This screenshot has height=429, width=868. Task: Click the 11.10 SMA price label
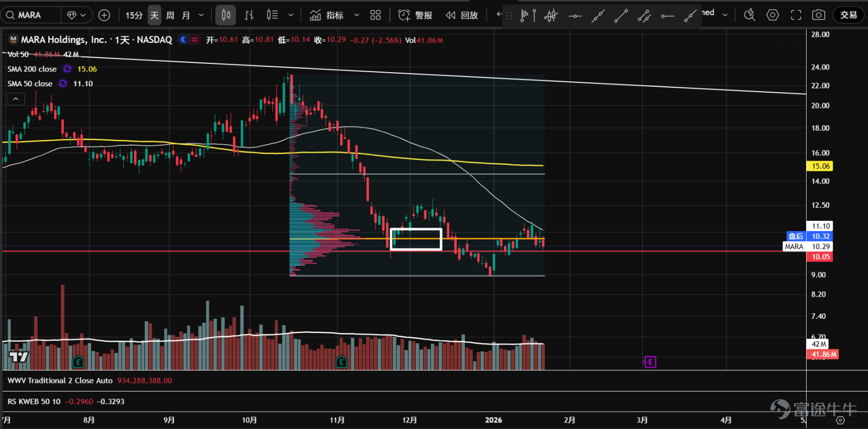[820, 226]
